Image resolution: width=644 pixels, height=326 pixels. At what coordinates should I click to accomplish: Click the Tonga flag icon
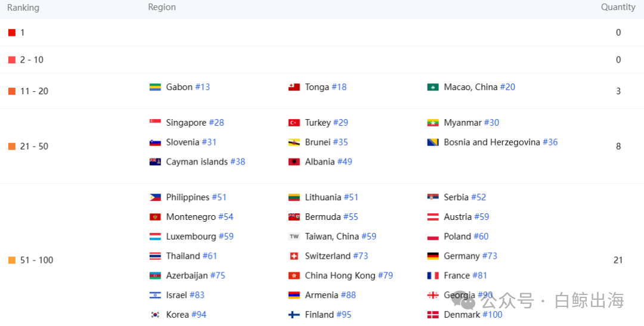pyautogui.click(x=294, y=87)
